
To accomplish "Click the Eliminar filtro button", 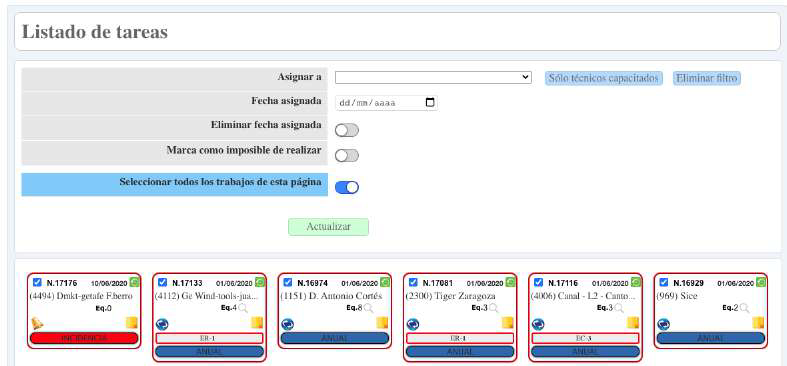I will pos(707,78).
